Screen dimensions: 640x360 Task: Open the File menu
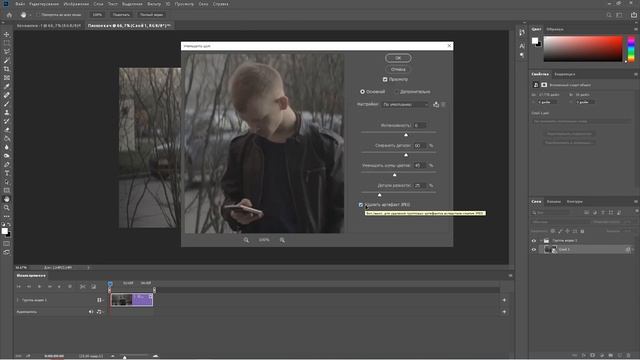(x=20, y=4)
